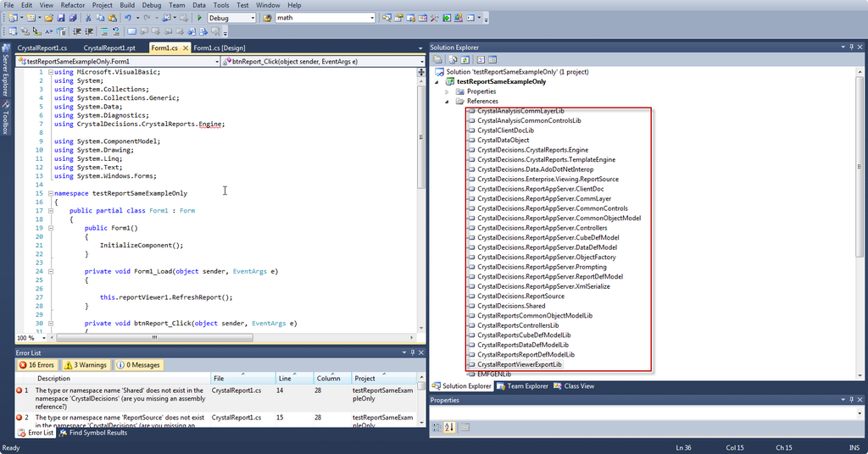Click View Code icon in Solution Explorer
The height and width of the screenshot is (454, 868).
pos(481,60)
